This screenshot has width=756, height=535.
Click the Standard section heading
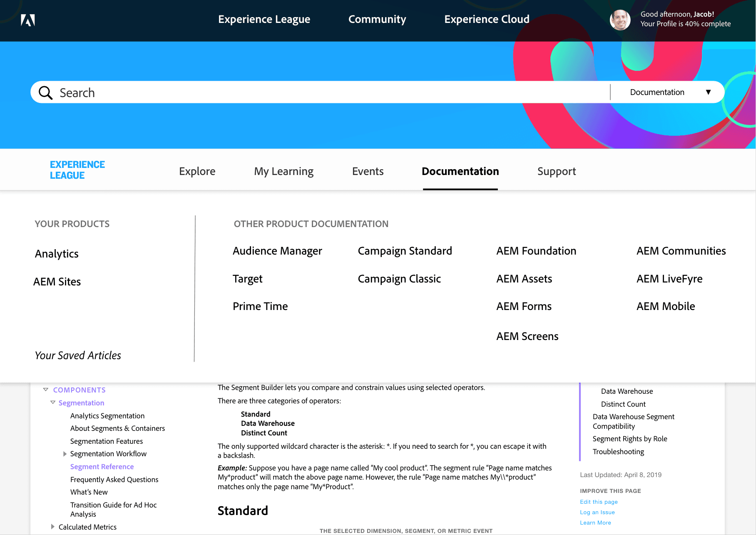tap(243, 511)
